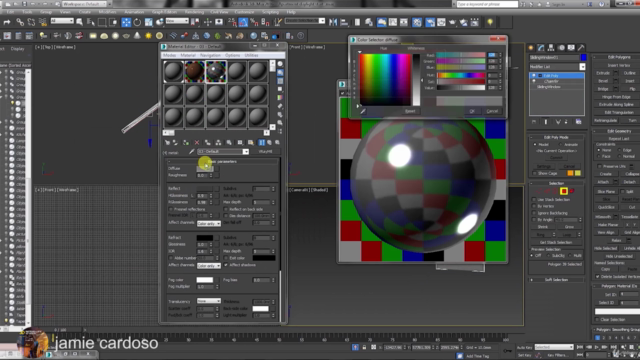Select Animate radio in Edit Poly Mode
Viewport: 640px width, 360px height.
coord(561,144)
